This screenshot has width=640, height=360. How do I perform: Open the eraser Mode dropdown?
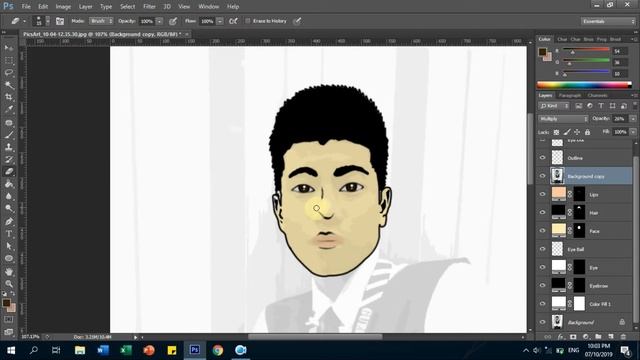pyautogui.click(x=101, y=21)
